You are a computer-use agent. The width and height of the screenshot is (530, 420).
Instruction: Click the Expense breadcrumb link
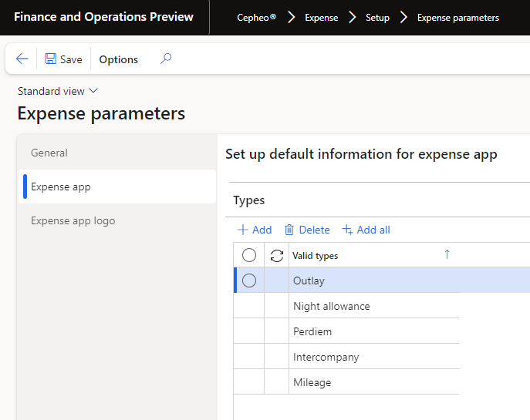[321, 18]
